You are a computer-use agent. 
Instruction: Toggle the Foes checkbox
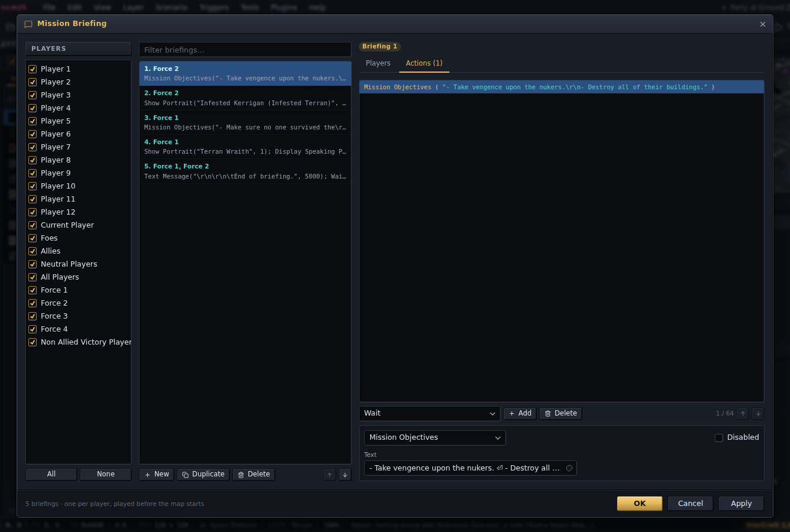pos(33,238)
